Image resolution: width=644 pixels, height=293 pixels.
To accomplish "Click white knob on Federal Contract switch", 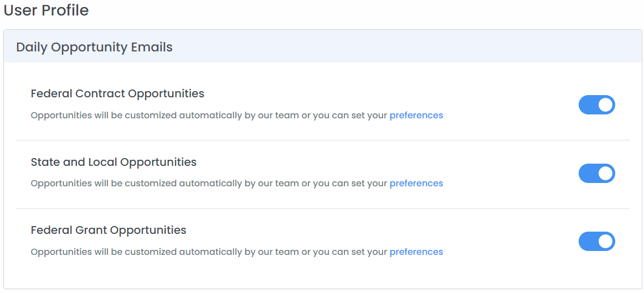I will pos(605,105).
